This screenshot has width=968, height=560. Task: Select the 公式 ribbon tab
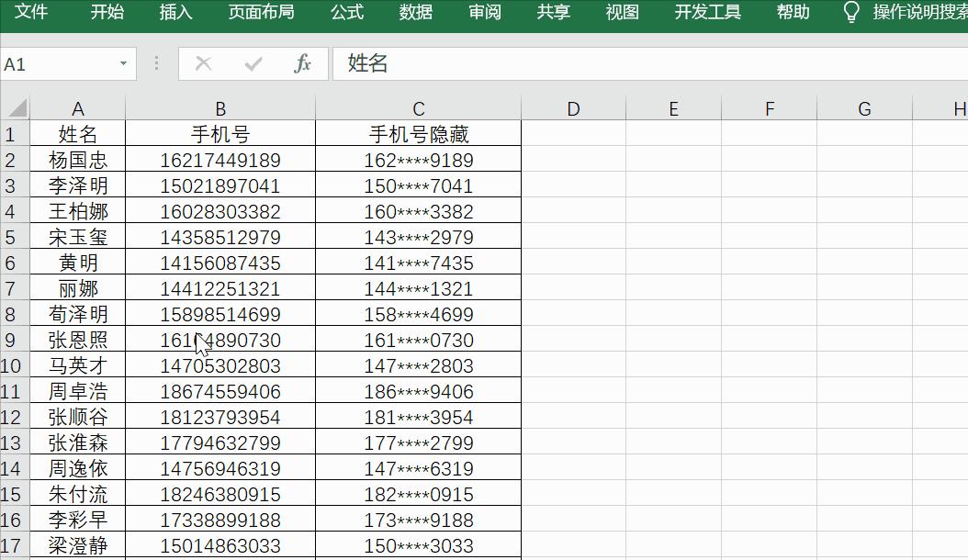point(346,13)
